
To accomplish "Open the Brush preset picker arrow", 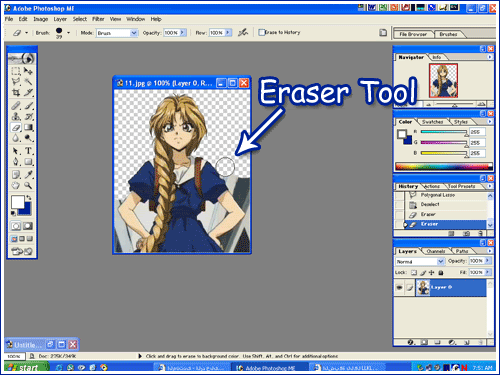I will (x=68, y=33).
